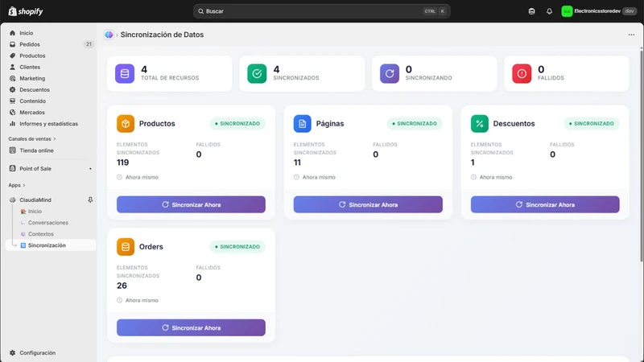Viewport: 644px width, 362px height.
Task: Click the dev badge in top bar
Action: click(x=630, y=11)
